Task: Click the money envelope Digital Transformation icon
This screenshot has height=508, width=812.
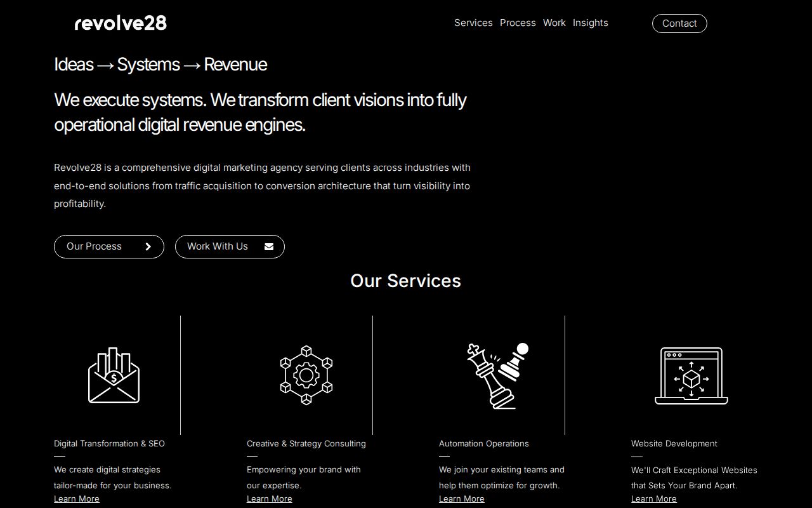Action: (x=114, y=375)
